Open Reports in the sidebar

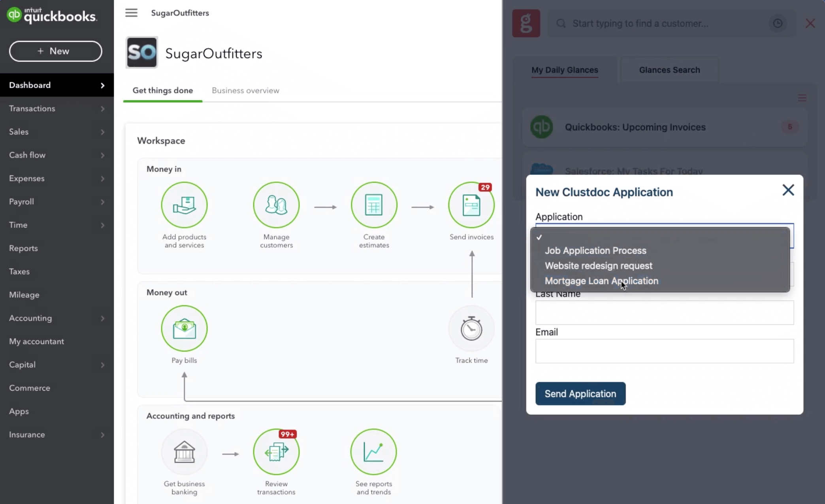pos(57,248)
